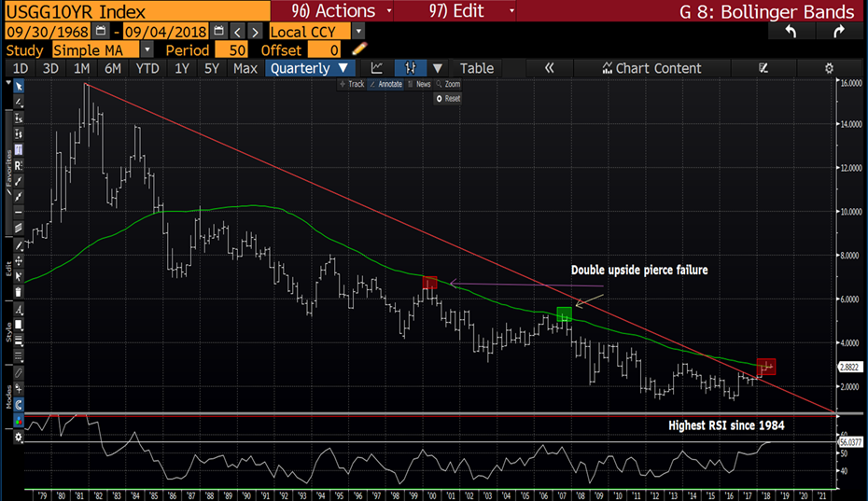
Task: Select the 3D range tab
Action: 50,68
